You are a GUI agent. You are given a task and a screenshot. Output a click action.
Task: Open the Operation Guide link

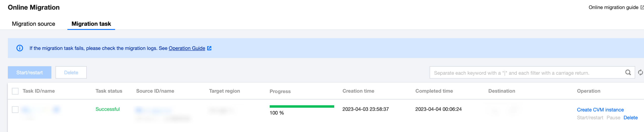click(187, 48)
